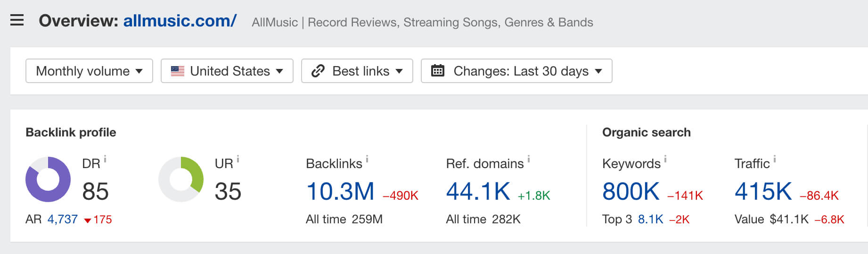Click the Backlinks info icon
The height and width of the screenshot is (254, 868).
[367, 160]
